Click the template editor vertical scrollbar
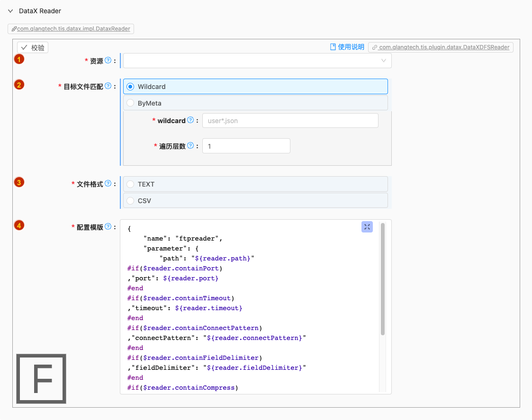This screenshot has width=532, height=420. pos(382,279)
